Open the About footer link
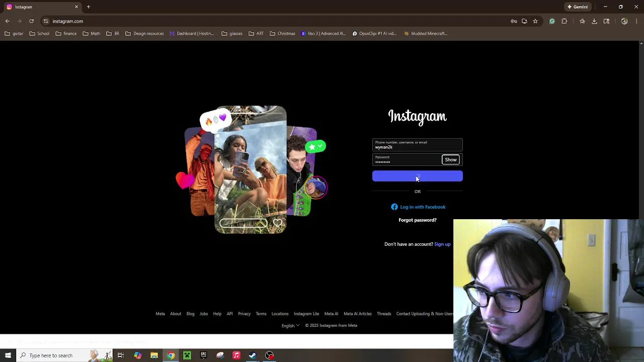Viewport: 644px width, 362px height. pyautogui.click(x=176, y=314)
